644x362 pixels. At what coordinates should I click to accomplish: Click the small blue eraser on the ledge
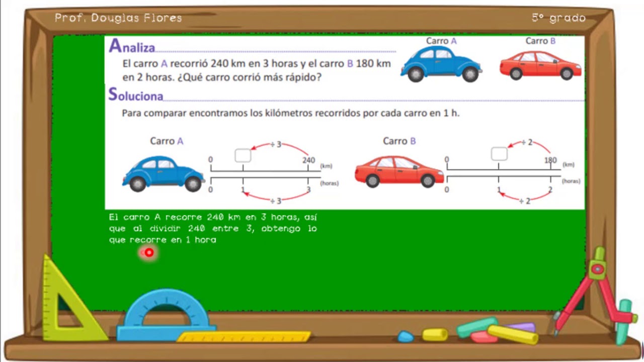point(406,336)
